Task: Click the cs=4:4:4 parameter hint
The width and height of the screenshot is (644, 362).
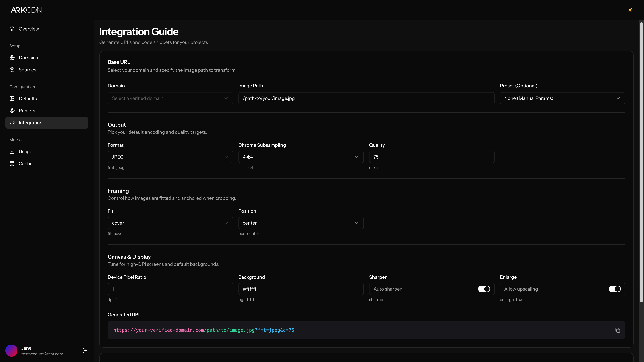Action: 246,168
